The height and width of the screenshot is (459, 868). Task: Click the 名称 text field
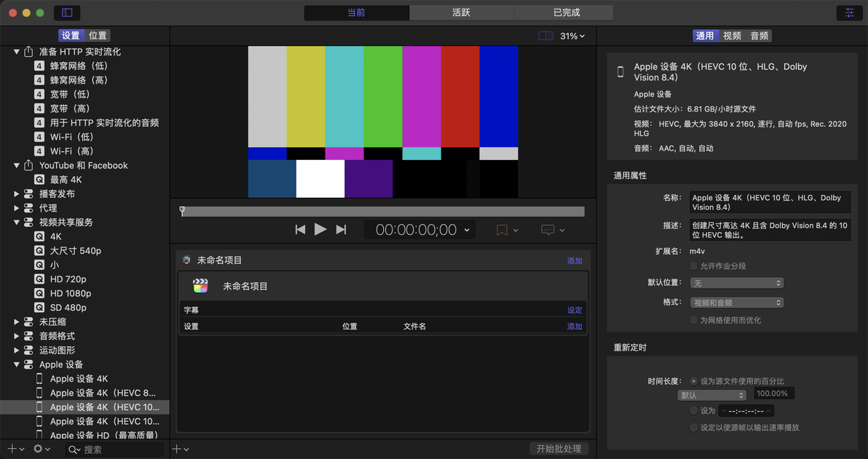point(770,202)
